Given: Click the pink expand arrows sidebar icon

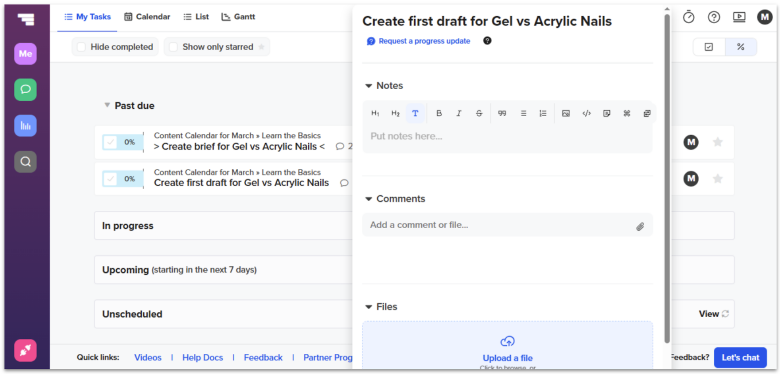Looking at the screenshot, I should pyautogui.click(x=25, y=351).
